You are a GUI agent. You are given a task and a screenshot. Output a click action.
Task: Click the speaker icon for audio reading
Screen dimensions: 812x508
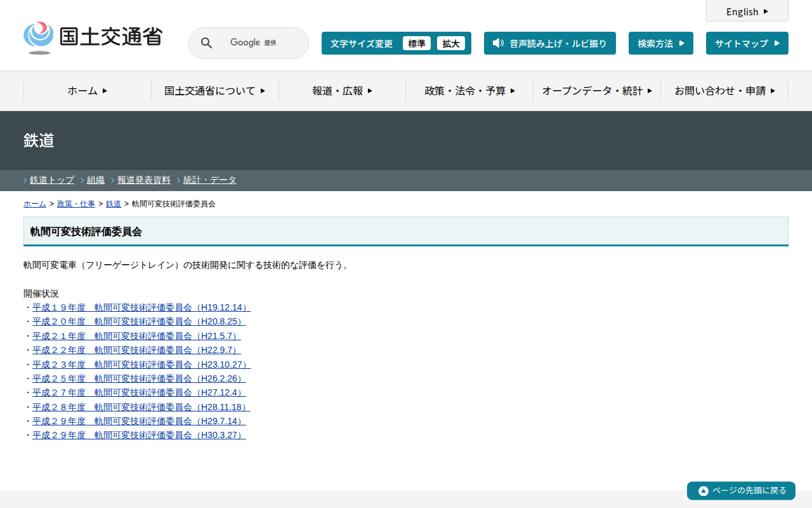click(x=498, y=43)
